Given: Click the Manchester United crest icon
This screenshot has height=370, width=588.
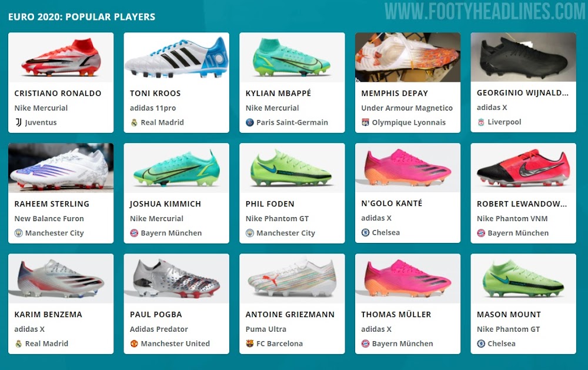Looking at the screenshot, I should tap(134, 344).
